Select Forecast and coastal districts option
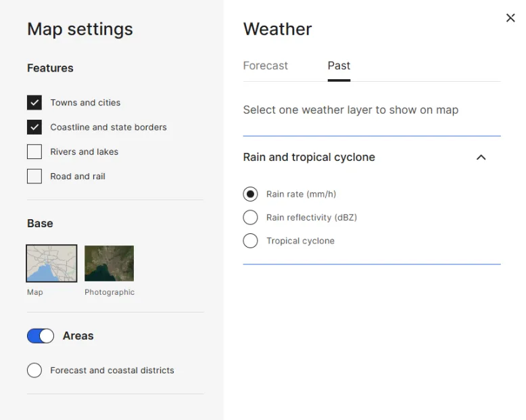Viewport: 526px width, 420px height. pos(34,371)
